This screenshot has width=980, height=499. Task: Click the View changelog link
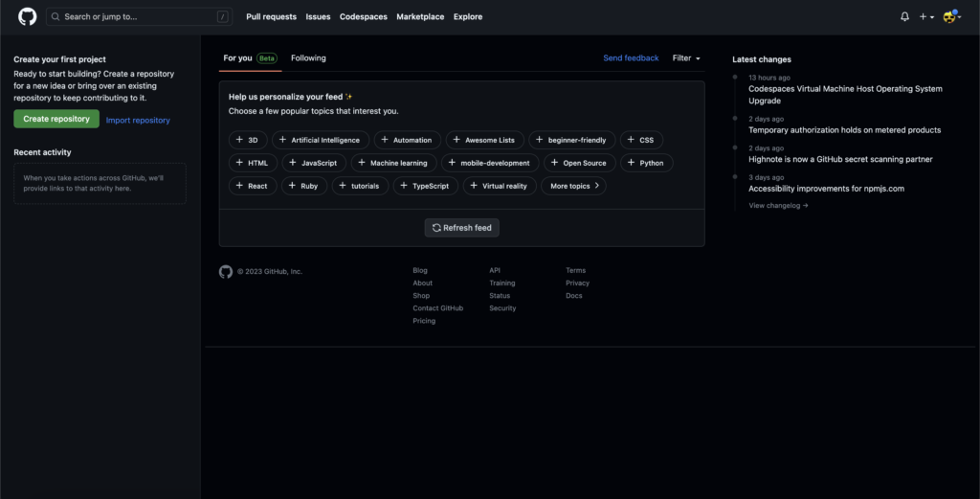(x=778, y=205)
